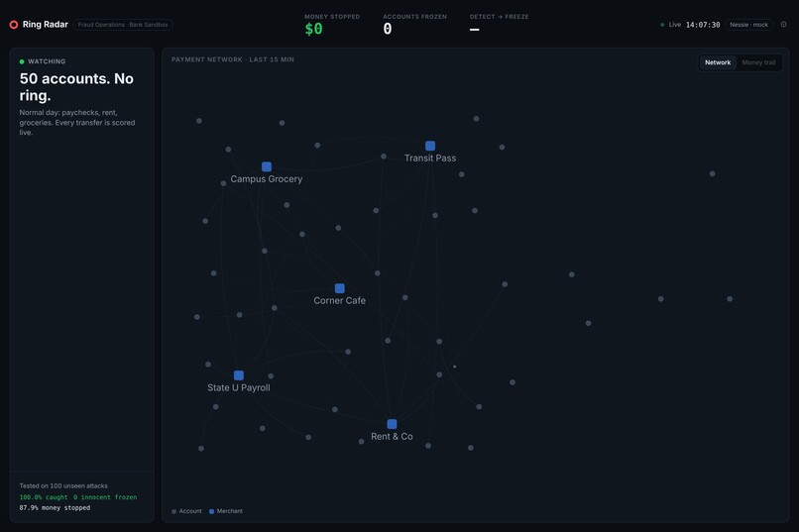Click the Merchant legend square
The width and height of the screenshot is (799, 532).
(211, 511)
